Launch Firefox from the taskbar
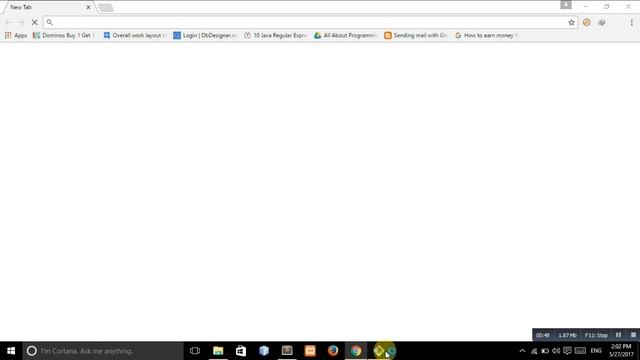The image size is (640, 360). pyautogui.click(x=333, y=351)
